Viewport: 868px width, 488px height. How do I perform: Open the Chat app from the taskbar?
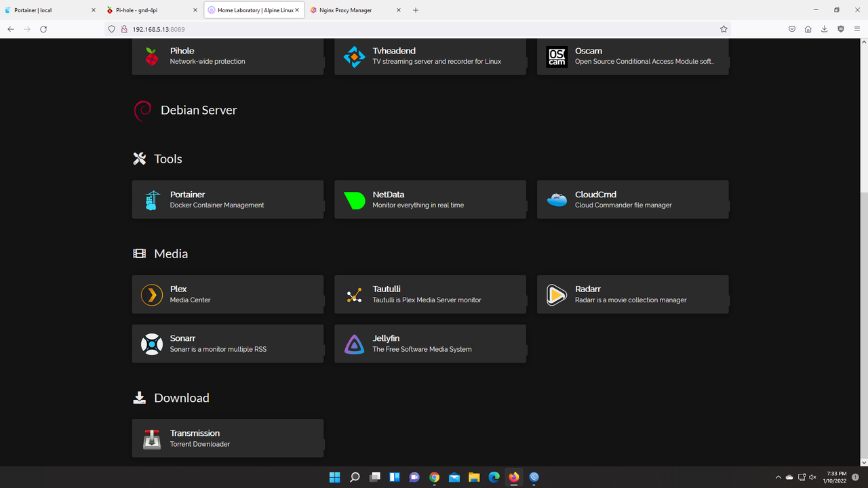tap(414, 477)
